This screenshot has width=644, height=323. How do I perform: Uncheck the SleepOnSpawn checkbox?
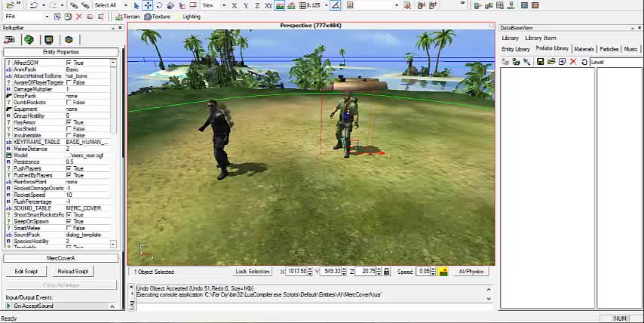[x=69, y=222]
